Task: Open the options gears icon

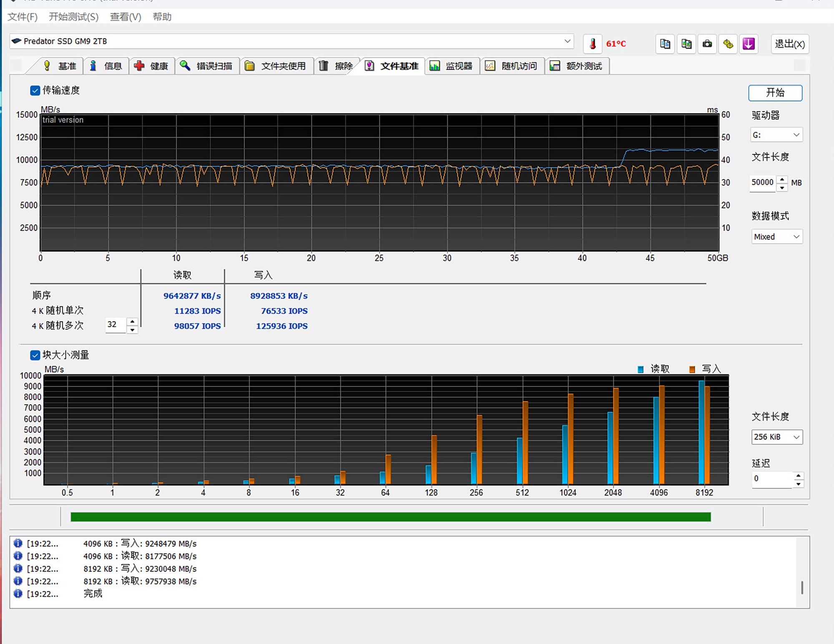Action: pyautogui.click(x=728, y=44)
